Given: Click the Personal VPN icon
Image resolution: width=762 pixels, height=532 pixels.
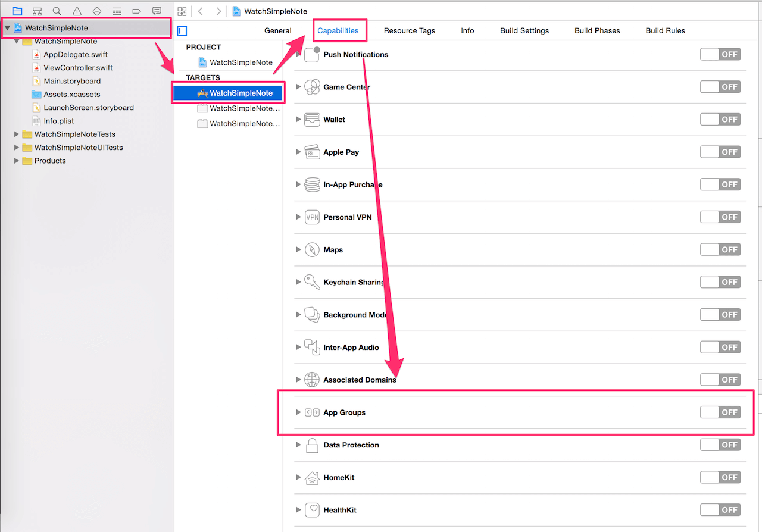Looking at the screenshot, I should [x=313, y=217].
